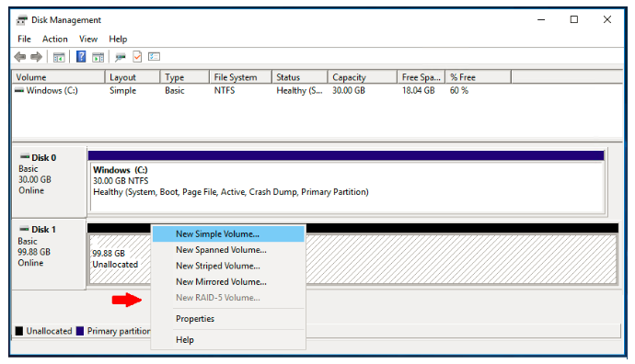This screenshot has height=364, width=635.
Task: Click the 60 % free cell
Action: click(459, 90)
